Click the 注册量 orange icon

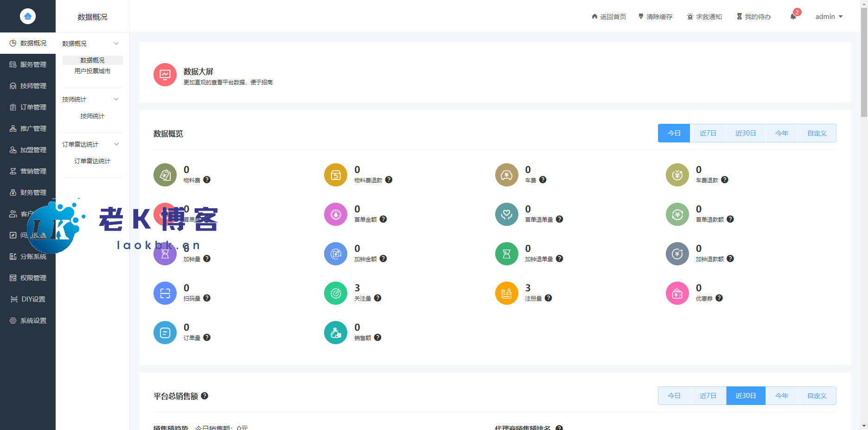pos(506,293)
